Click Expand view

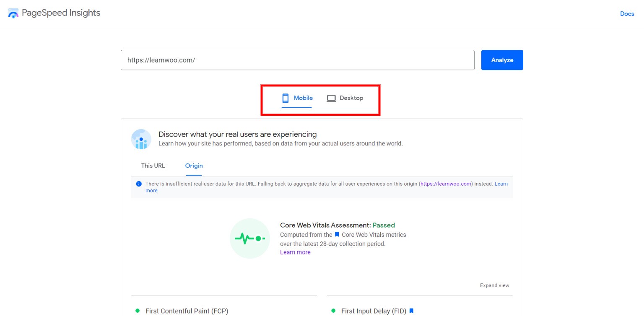tap(495, 285)
